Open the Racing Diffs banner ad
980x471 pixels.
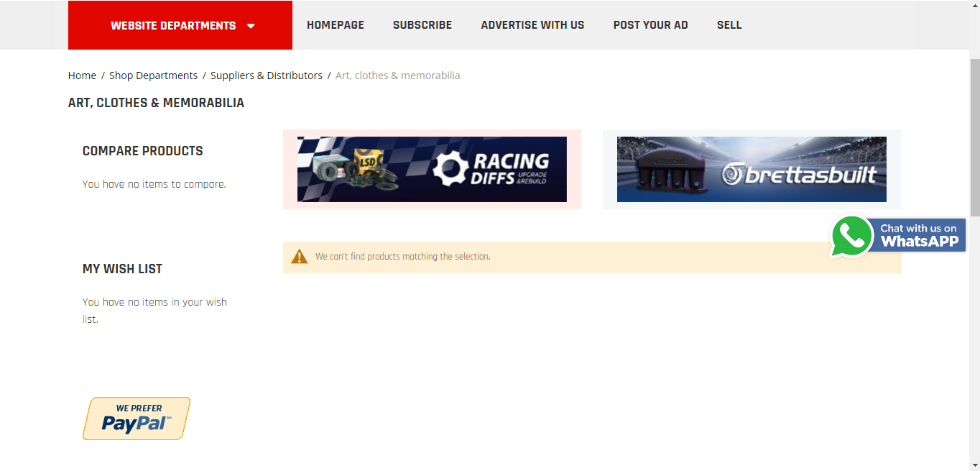[432, 170]
